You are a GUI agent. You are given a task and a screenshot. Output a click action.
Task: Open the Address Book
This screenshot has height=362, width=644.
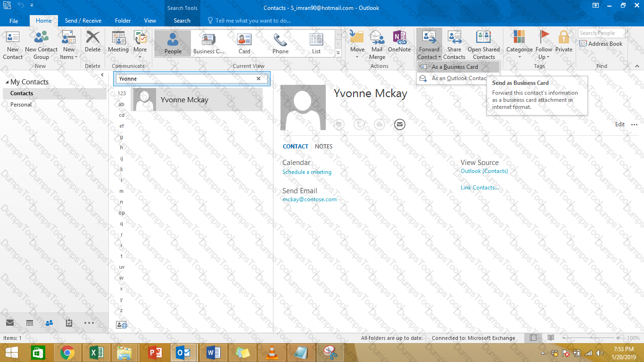[x=601, y=44]
